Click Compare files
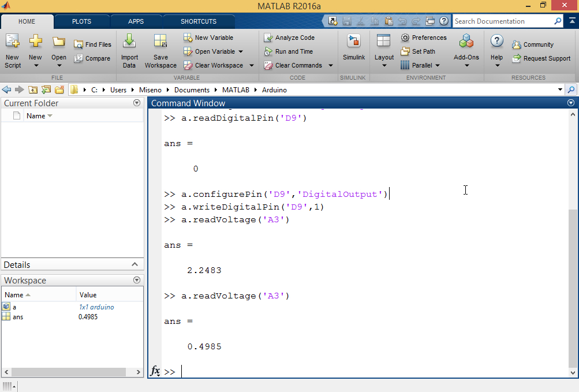Screen dimensions: 579x392 [x=92, y=58]
